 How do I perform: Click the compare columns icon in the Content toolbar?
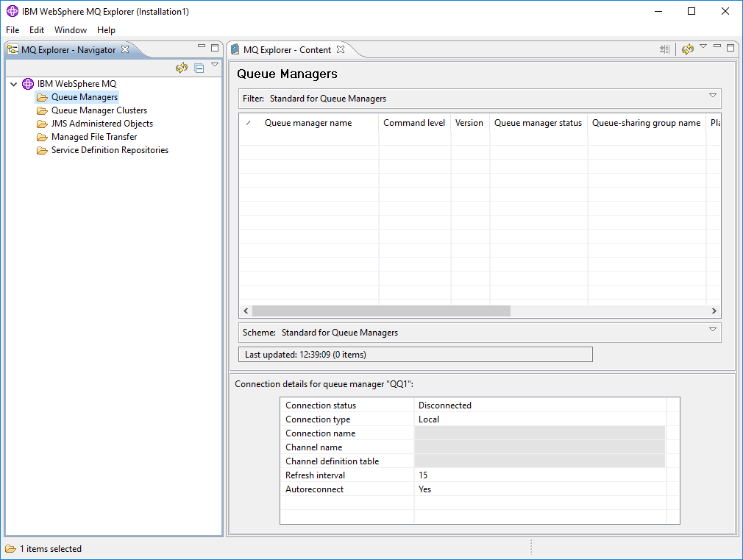point(664,49)
